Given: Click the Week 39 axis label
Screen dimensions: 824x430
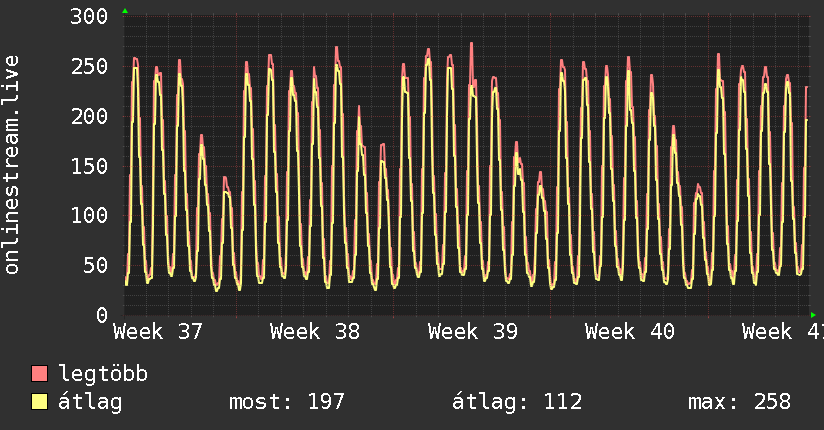Looking at the screenshot, I should 472,332.
